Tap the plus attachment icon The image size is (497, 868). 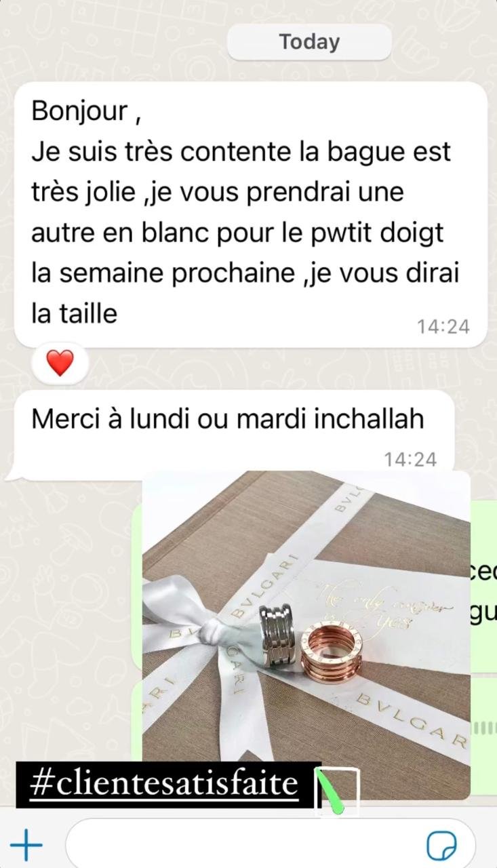(x=26, y=845)
